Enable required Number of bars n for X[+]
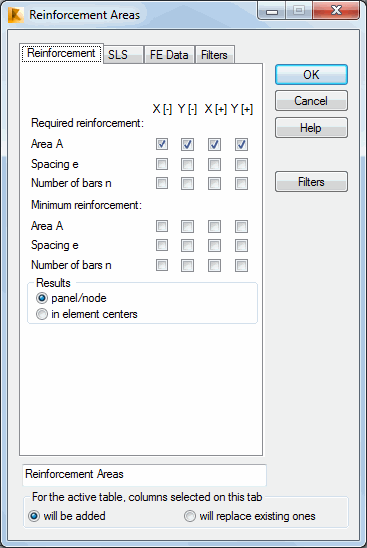The image size is (367, 548). tap(214, 183)
